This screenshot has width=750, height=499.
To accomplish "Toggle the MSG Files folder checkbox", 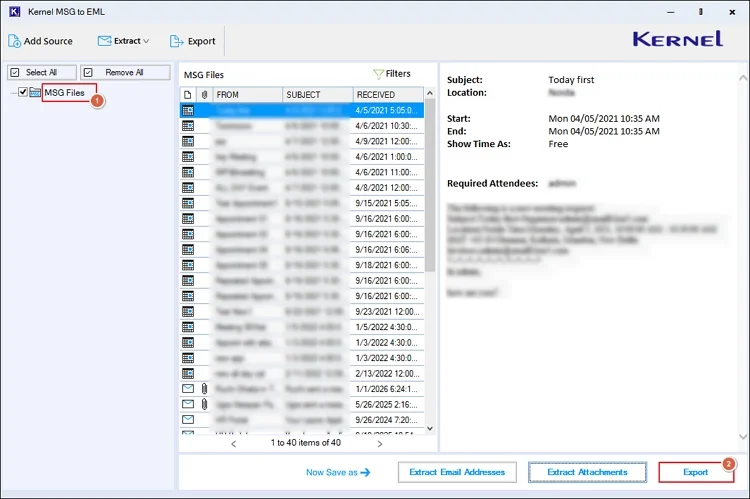I will click(x=22, y=92).
